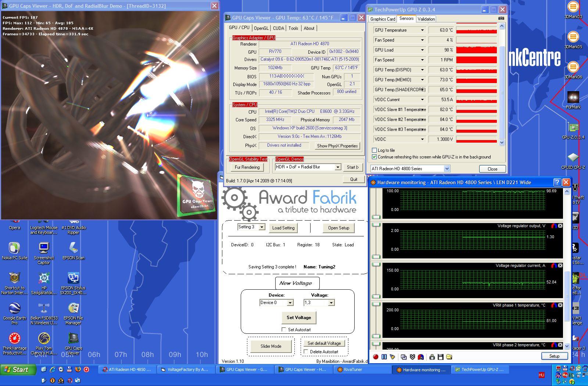The image size is (588, 386).
Task: Click the Fur Rendering button
Action: tap(247, 167)
